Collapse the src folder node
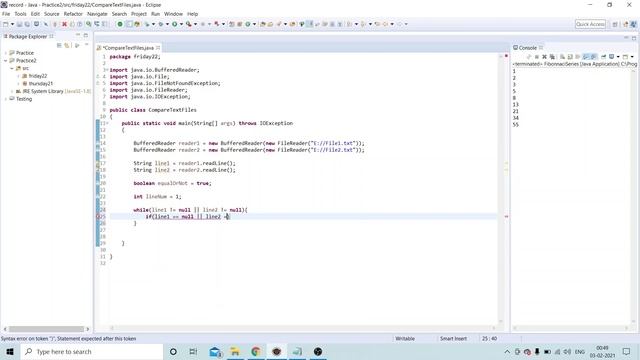 coord(12,68)
